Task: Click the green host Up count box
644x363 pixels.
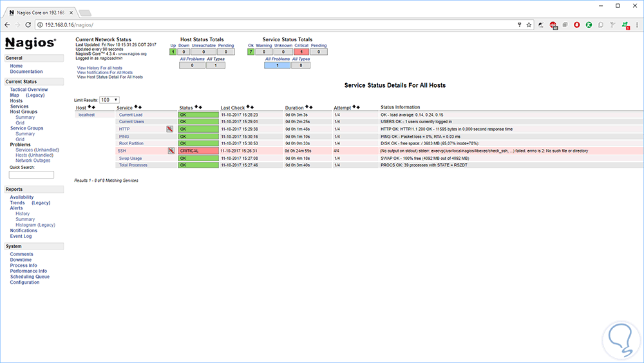Action: click(x=173, y=52)
